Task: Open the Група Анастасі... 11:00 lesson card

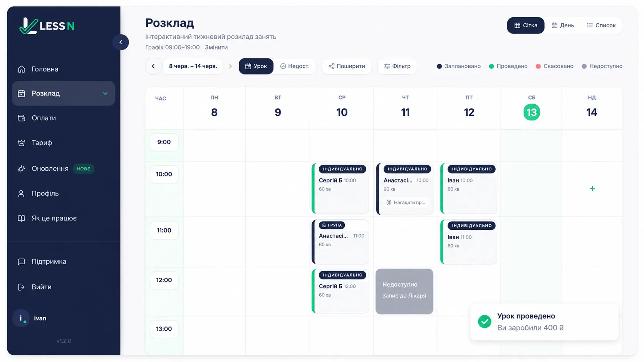Action: (340, 242)
